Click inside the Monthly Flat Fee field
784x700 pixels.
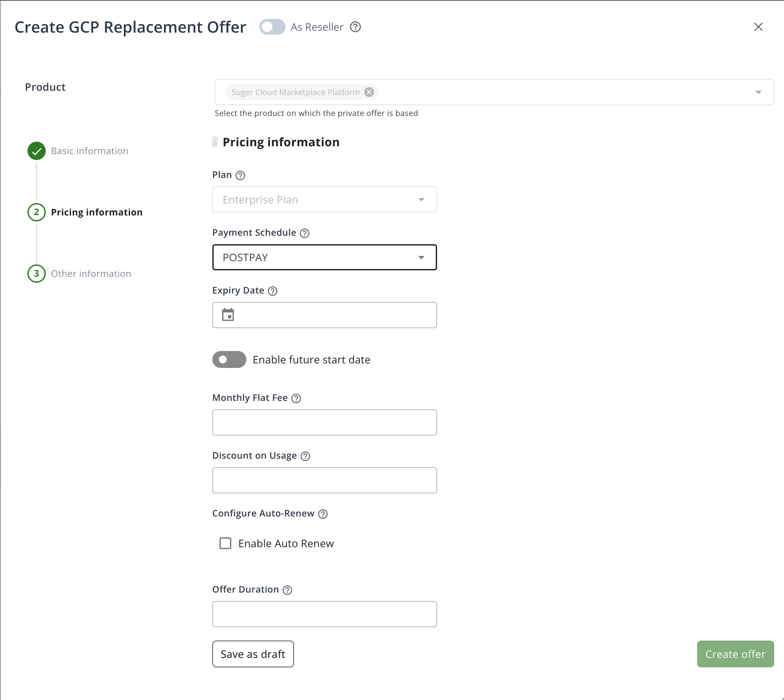click(324, 422)
